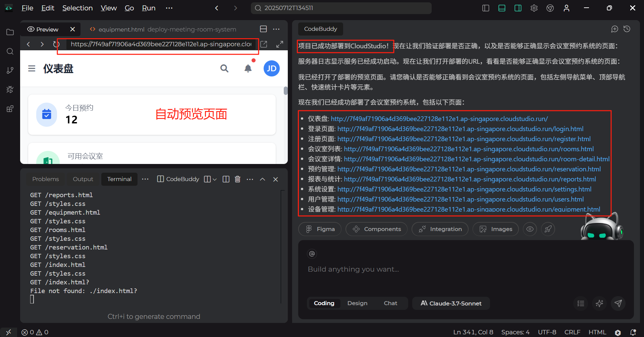Open panel tabs overflow ellipsis
This screenshot has height=337, width=644.
pos(145,179)
